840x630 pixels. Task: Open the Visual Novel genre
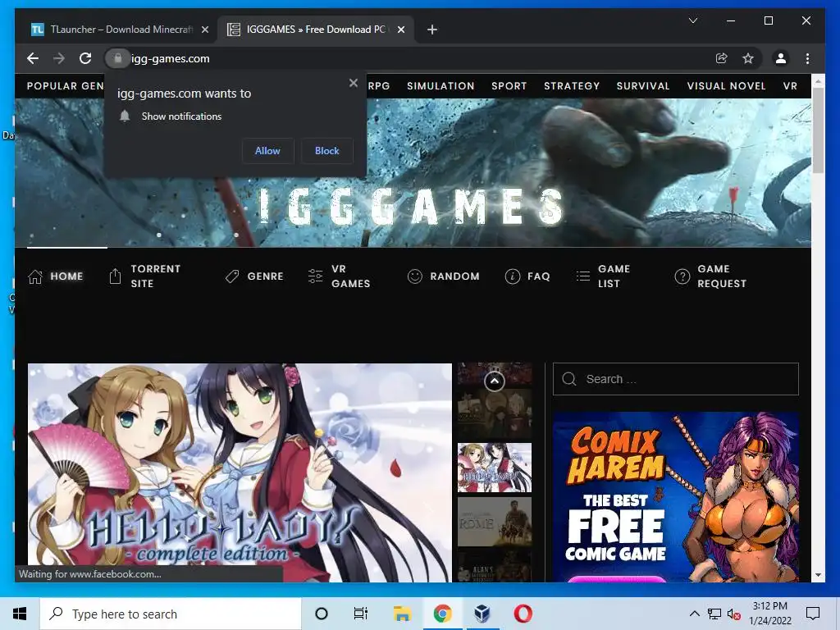pos(727,85)
